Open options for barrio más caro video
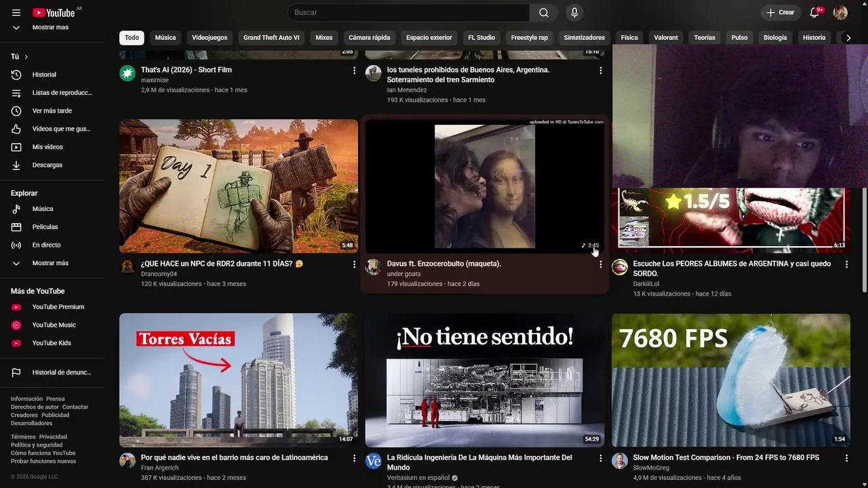 pos(354,458)
